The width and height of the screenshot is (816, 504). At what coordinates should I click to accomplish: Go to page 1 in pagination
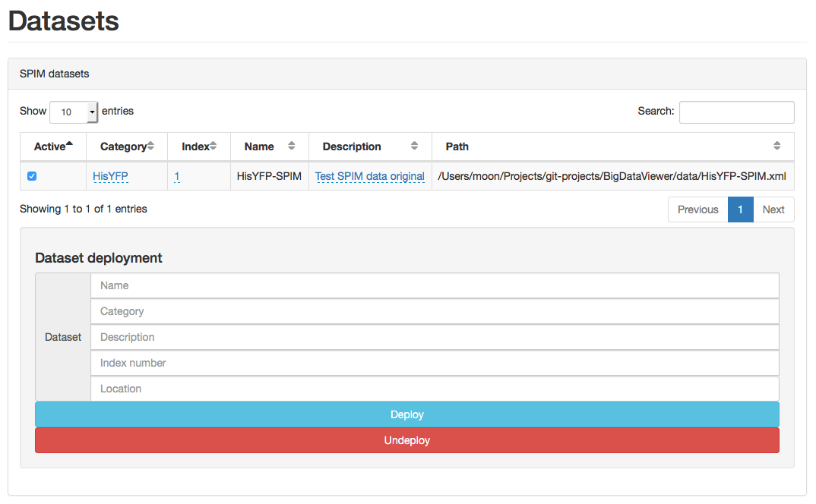tap(740, 209)
